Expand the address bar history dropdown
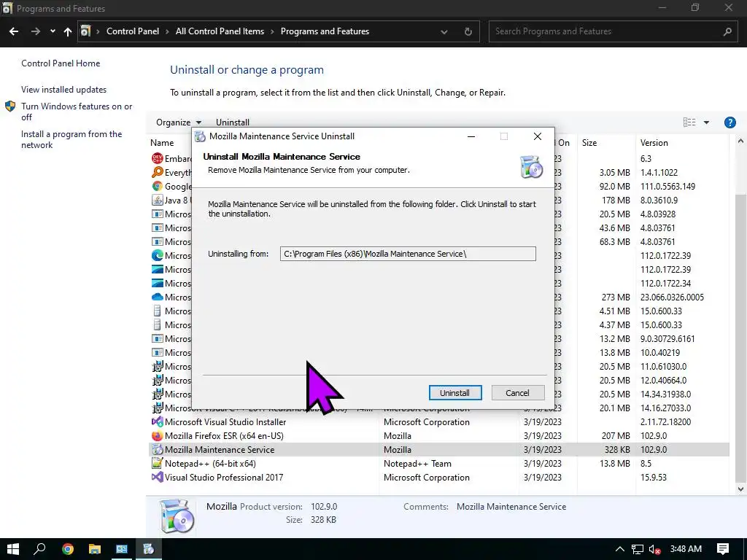The width and height of the screenshot is (747, 560). pyautogui.click(x=444, y=32)
